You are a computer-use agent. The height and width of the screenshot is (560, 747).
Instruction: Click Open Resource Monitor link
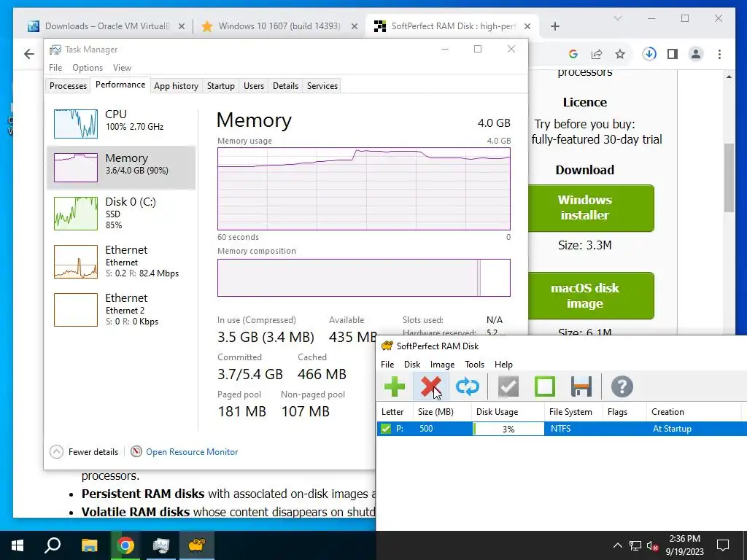192,452
